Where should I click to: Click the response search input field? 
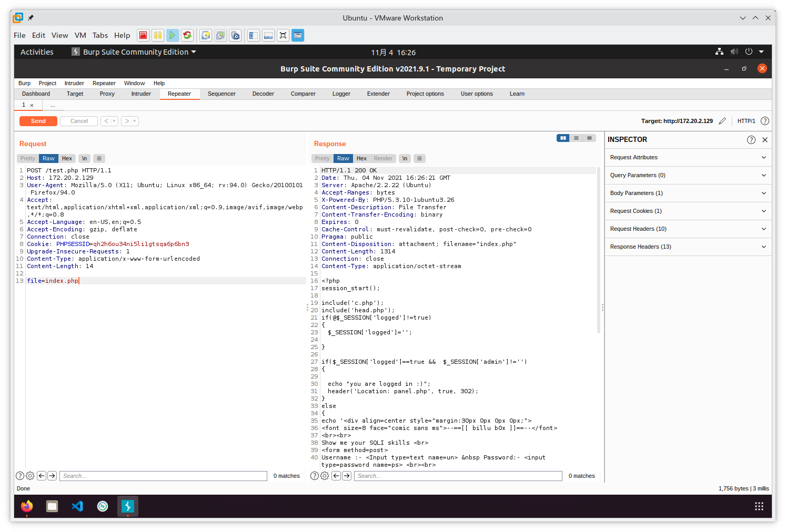point(458,476)
